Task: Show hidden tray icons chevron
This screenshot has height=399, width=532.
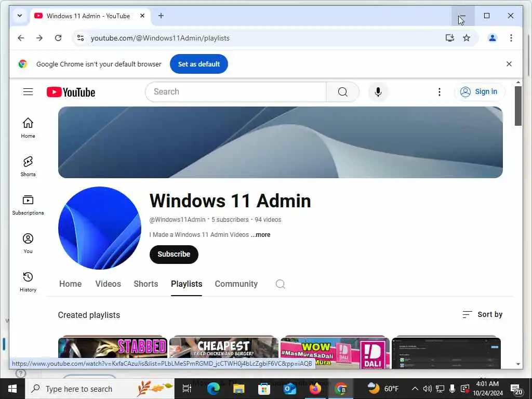Action: 415,389
